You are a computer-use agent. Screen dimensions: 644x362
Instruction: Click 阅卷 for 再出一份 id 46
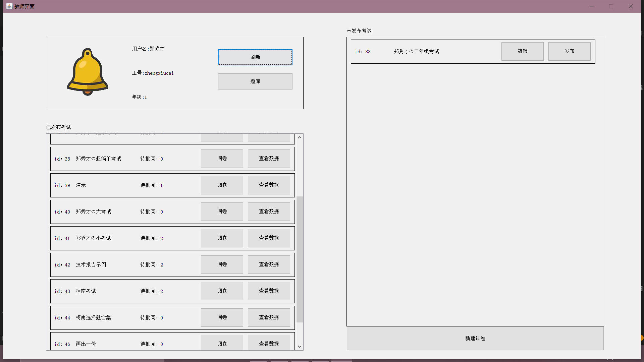tap(222, 343)
